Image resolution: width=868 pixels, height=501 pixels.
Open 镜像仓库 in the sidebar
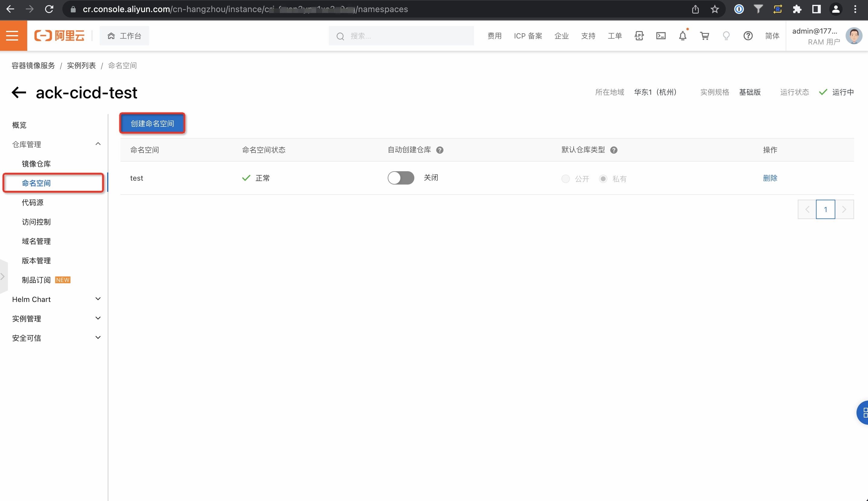[x=36, y=164]
